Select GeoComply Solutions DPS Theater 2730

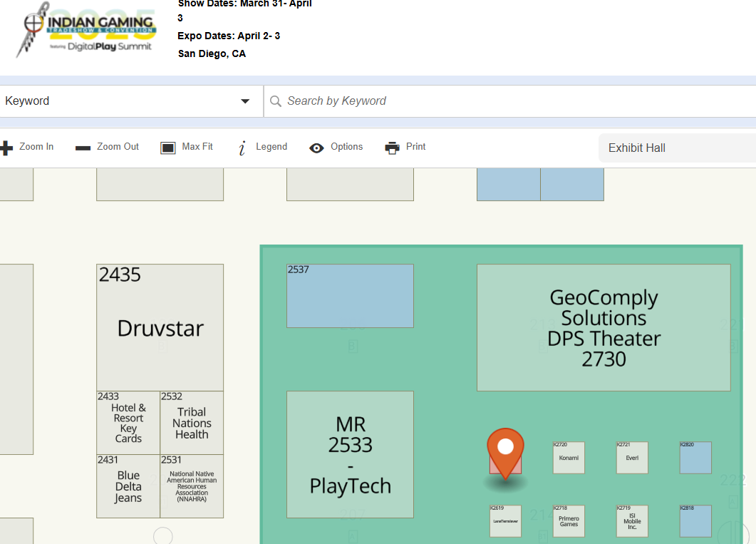tap(604, 327)
